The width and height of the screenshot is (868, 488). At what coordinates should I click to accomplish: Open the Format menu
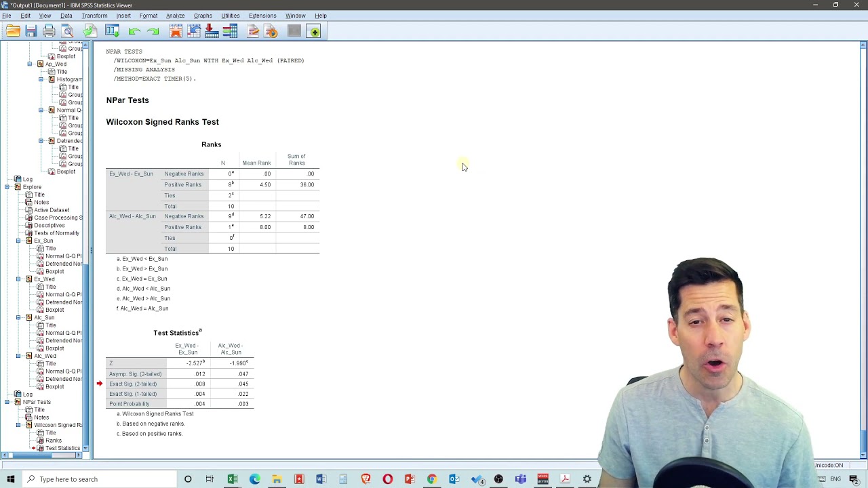148,16
